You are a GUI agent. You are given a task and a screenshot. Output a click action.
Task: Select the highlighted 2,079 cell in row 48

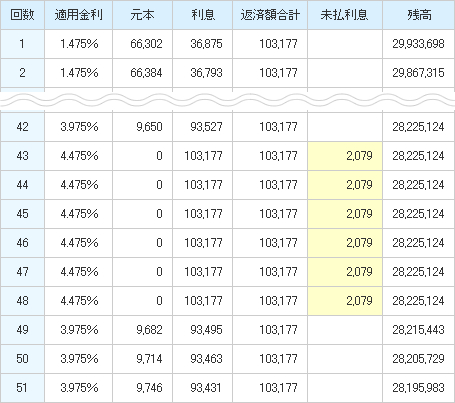point(345,301)
